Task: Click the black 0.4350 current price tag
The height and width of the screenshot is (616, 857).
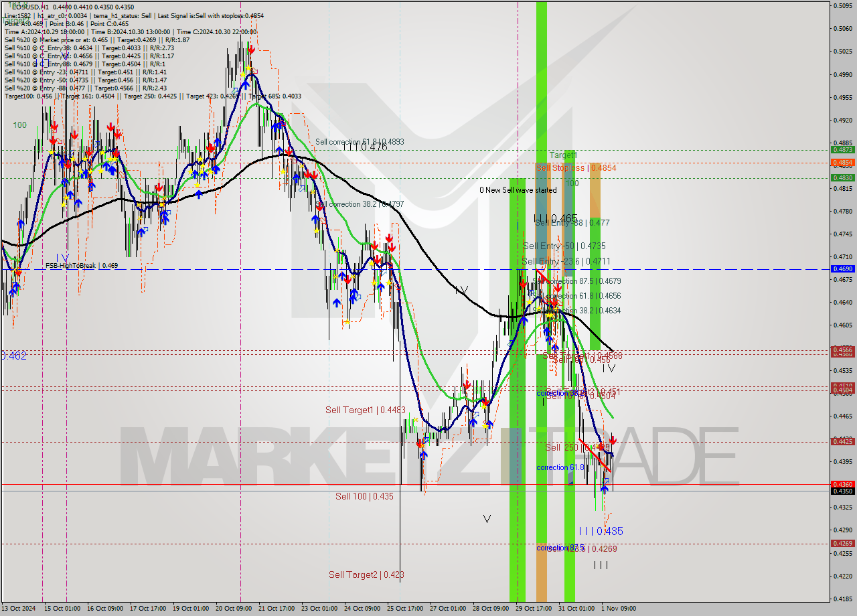Action: (842, 491)
